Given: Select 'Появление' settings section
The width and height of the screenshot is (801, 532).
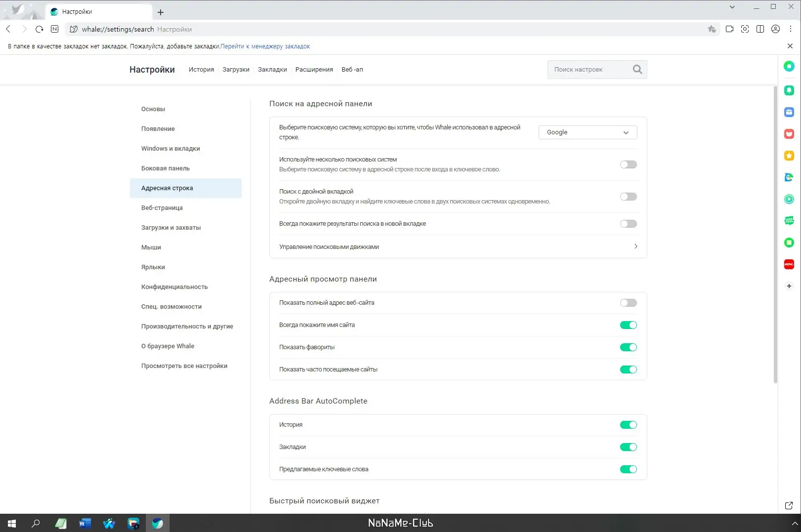Looking at the screenshot, I should (x=158, y=129).
